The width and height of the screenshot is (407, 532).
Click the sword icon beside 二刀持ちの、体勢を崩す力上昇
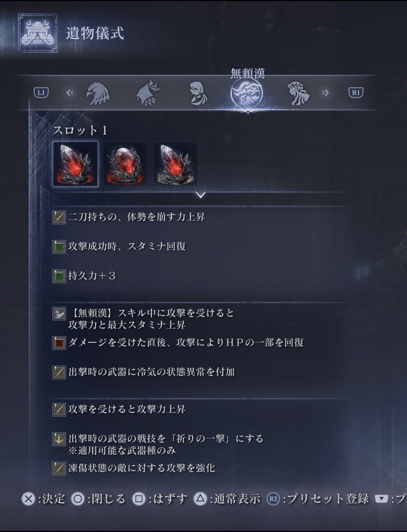click(59, 217)
